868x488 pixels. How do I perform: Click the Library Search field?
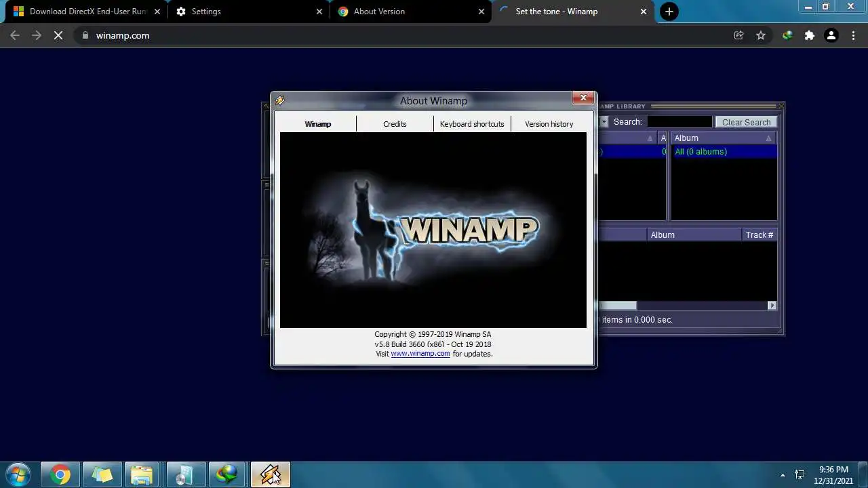679,122
